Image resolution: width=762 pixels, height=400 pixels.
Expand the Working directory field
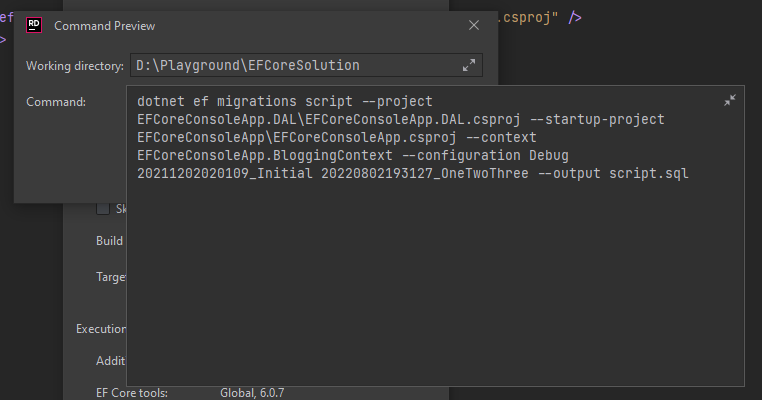[469, 65]
